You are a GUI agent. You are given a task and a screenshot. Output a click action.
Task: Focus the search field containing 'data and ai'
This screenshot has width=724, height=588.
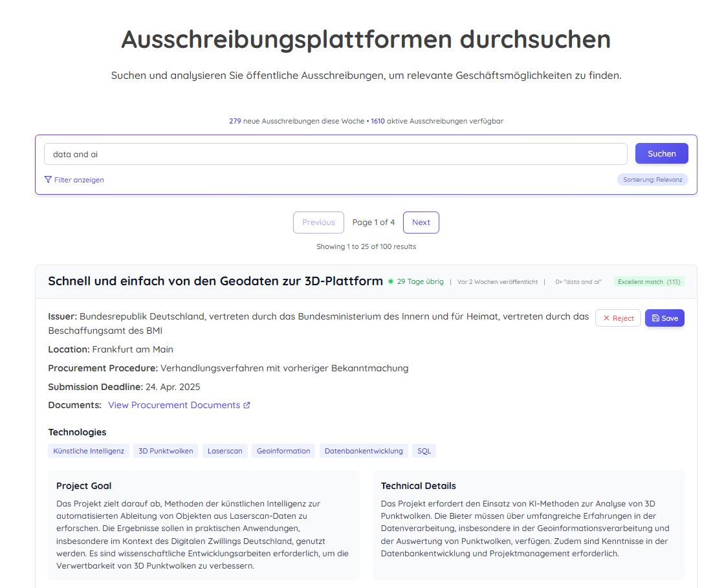pyautogui.click(x=335, y=154)
